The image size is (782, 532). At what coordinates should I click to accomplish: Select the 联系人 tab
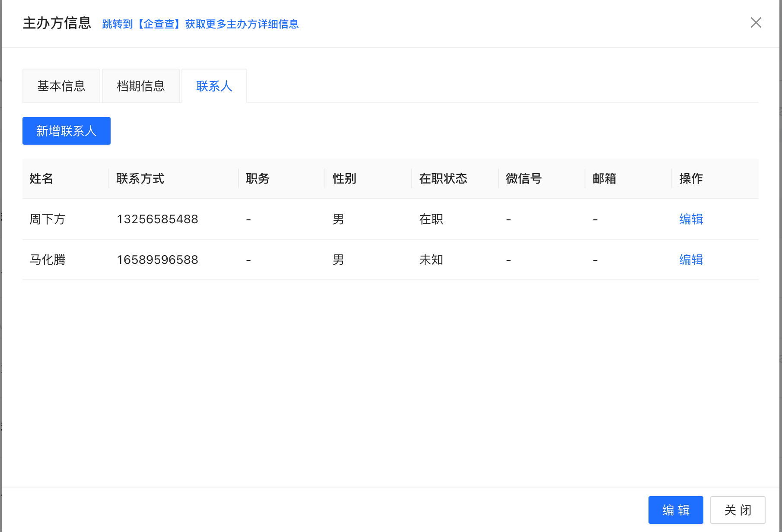pos(214,86)
